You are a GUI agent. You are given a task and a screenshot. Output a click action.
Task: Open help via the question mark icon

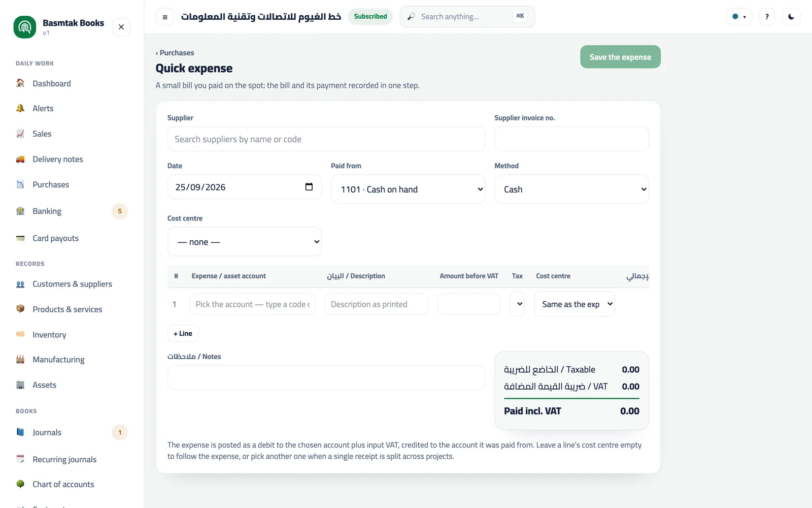tap(767, 17)
